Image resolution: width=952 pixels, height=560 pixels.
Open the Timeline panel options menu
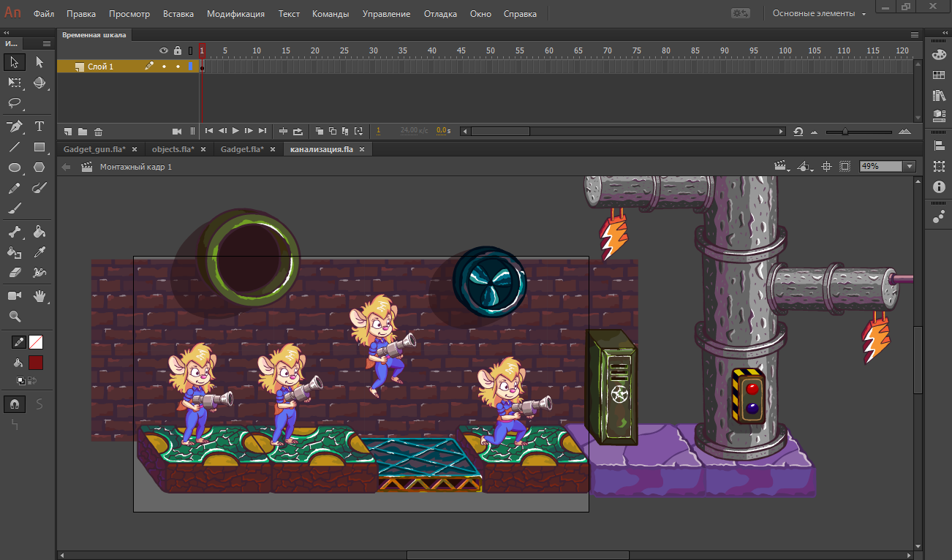[x=914, y=34]
